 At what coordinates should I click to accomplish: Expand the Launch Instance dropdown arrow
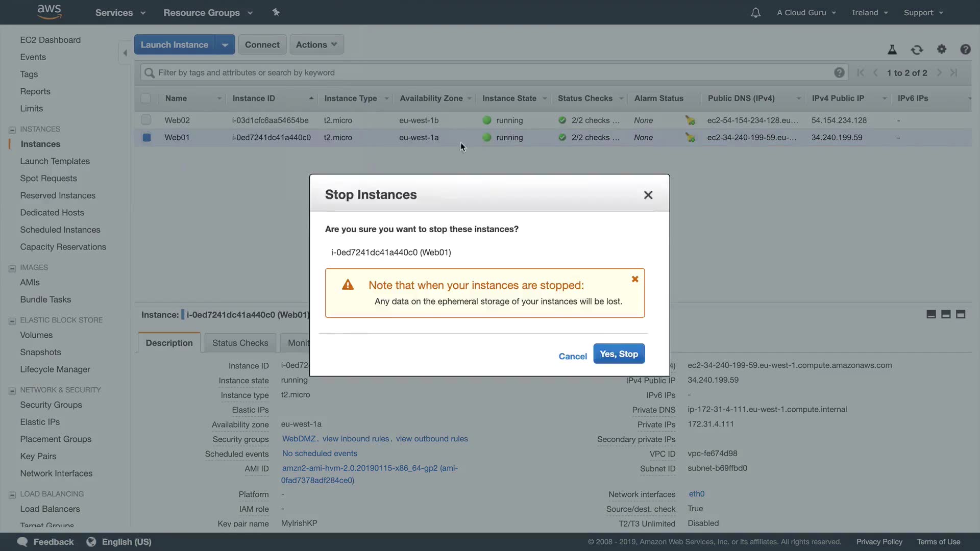pyautogui.click(x=225, y=44)
